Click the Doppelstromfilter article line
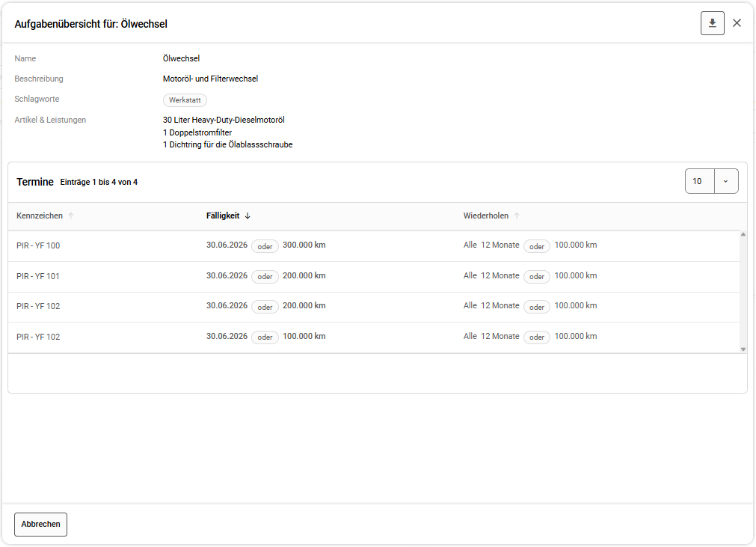756x547 pixels. point(197,132)
